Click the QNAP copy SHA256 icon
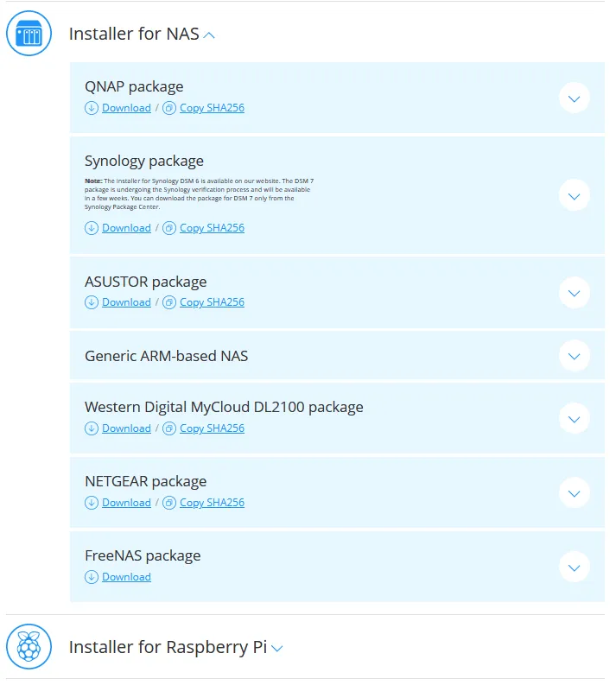Image resolution: width=616 pixels, height=685 pixels. tap(169, 108)
